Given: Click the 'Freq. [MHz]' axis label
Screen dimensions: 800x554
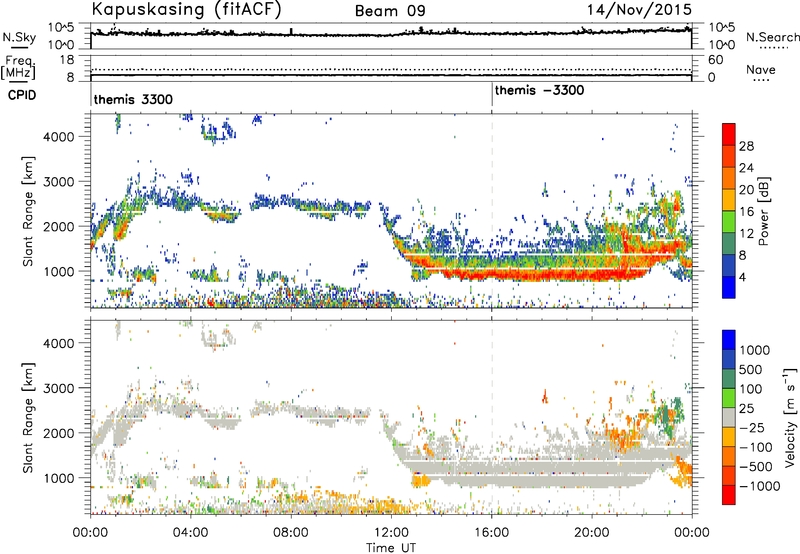Looking at the screenshot, I should point(18,67).
